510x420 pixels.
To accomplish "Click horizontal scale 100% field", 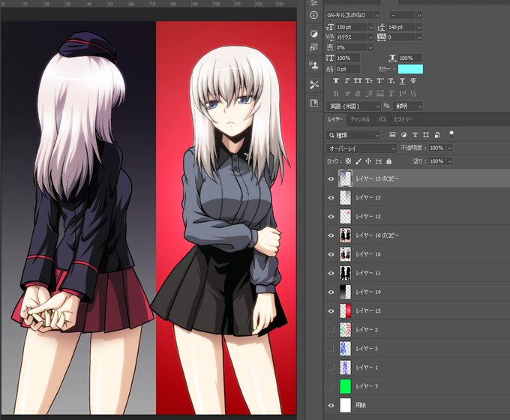I will click(410, 58).
